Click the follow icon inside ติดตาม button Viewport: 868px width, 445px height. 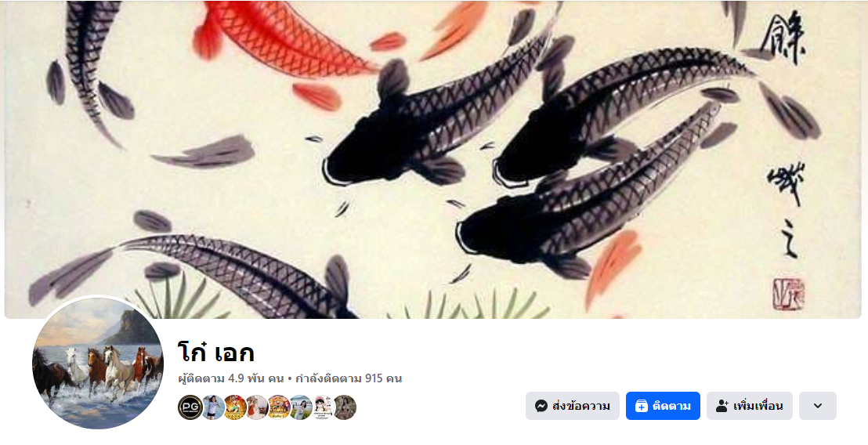click(641, 407)
